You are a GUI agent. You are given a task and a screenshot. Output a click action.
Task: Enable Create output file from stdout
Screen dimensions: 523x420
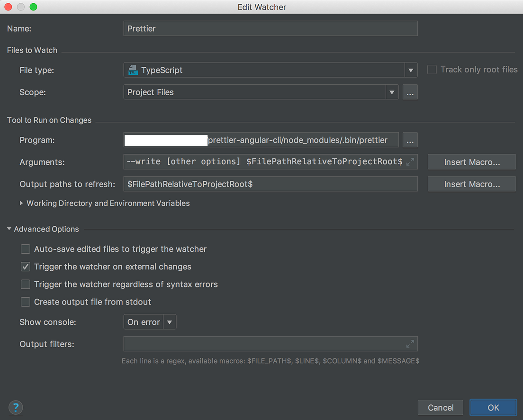coord(26,302)
